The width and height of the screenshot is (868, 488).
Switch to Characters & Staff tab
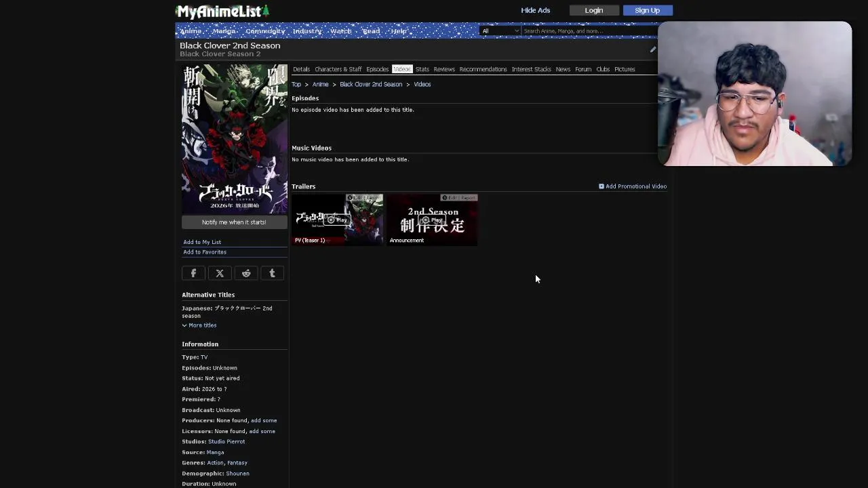coord(338,69)
